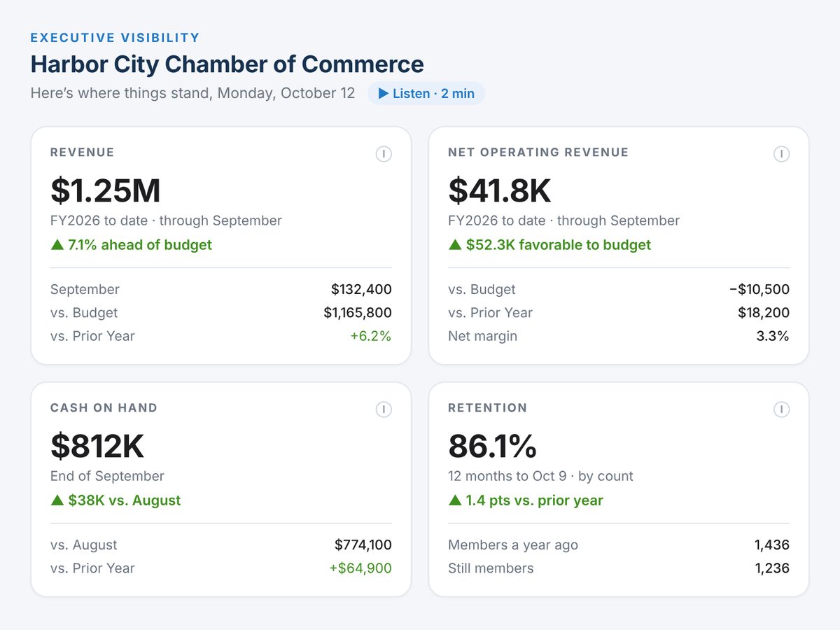The width and height of the screenshot is (840, 630).
Task: Click the September row label in Revenue
Action: pyautogui.click(x=85, y=289)
